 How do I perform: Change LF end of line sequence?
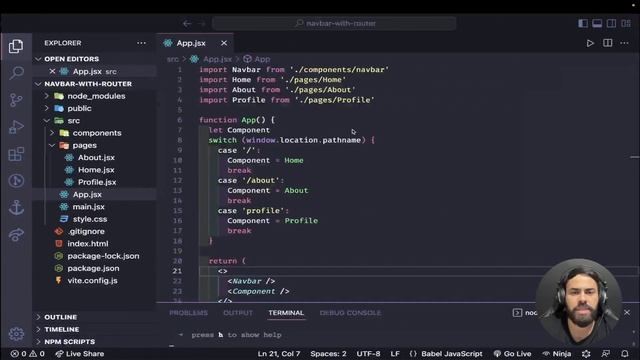click(395, 354)
